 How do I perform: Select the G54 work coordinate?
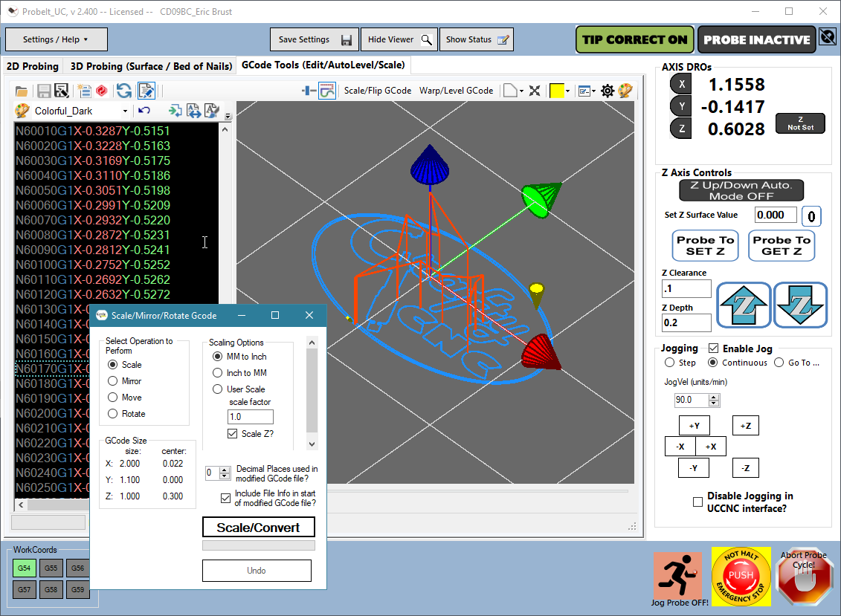24,568
